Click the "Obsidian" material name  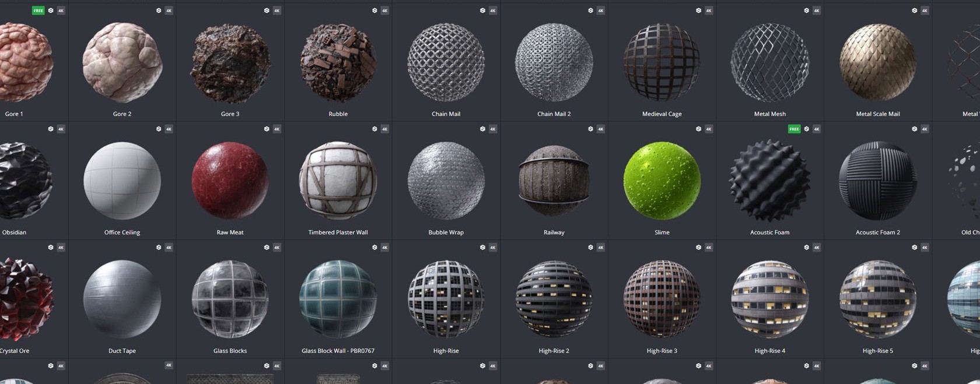[x=14, y=232]
